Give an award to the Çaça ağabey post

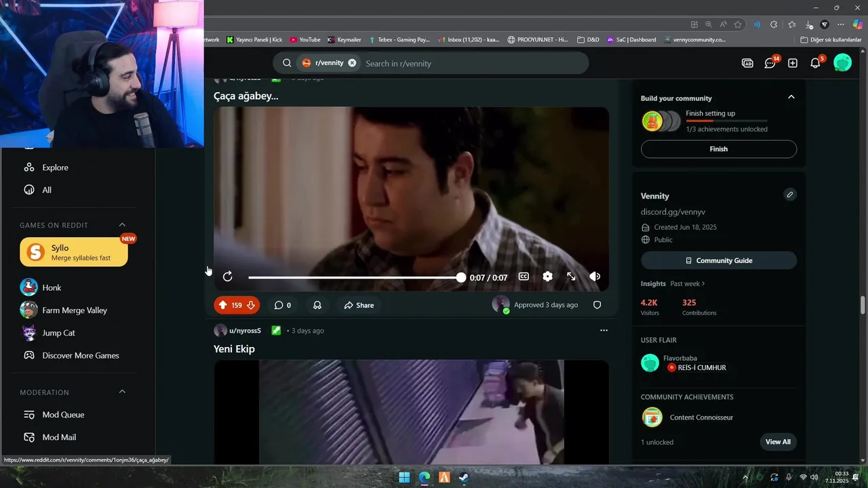(317, 305)
